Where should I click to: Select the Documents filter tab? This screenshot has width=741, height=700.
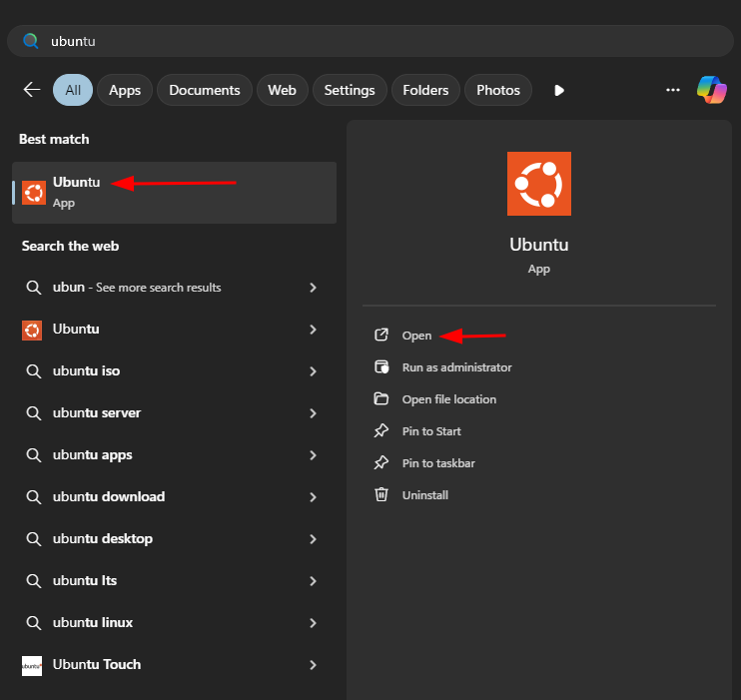click(x=205, y=90)
